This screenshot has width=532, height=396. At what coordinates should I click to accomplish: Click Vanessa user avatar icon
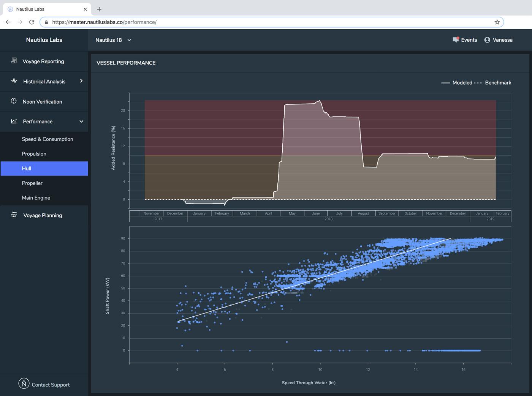(487, 40)
